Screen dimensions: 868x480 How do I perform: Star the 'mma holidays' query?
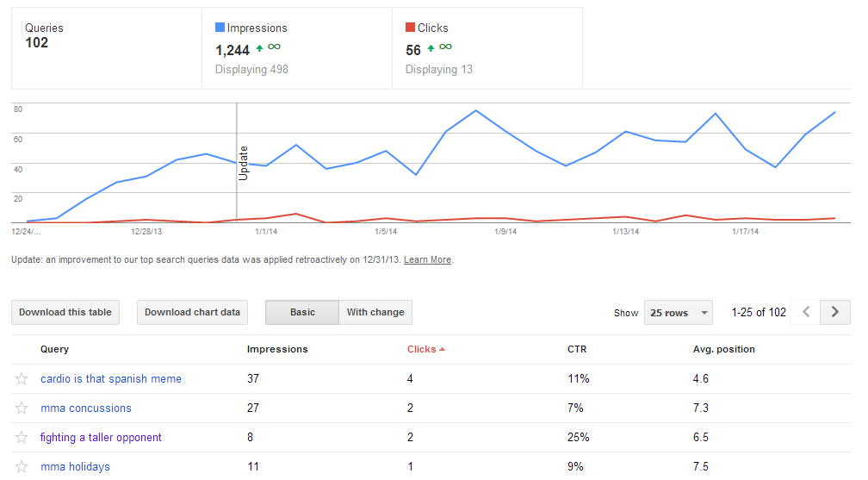(22, 467)
